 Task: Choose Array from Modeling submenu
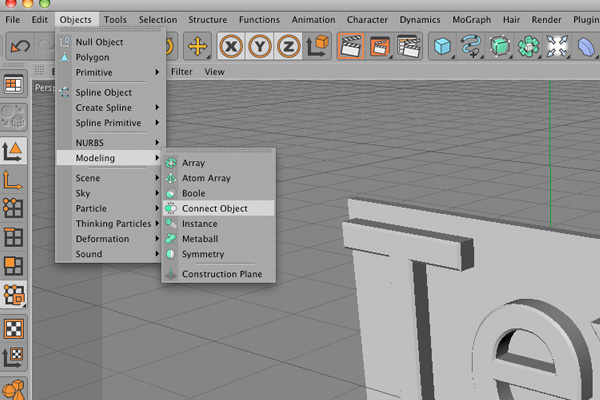(x=218, y=163)
